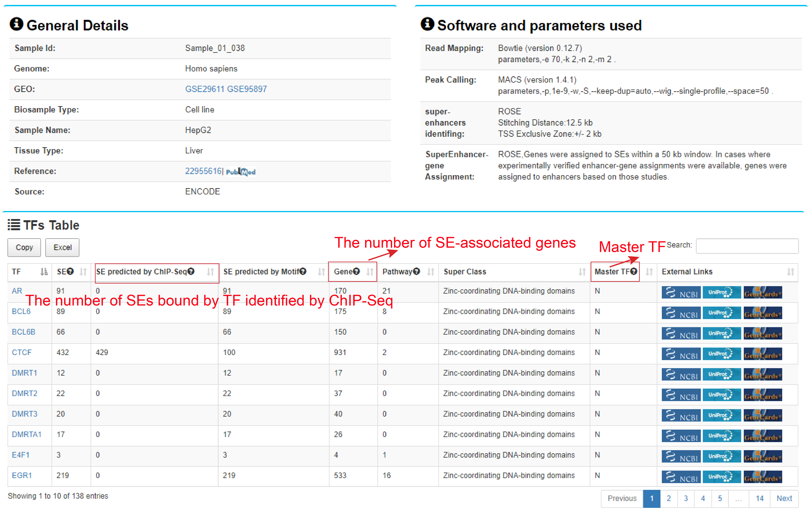
Task: Open GEO link GSE95897
Action: tap(247, 89)
